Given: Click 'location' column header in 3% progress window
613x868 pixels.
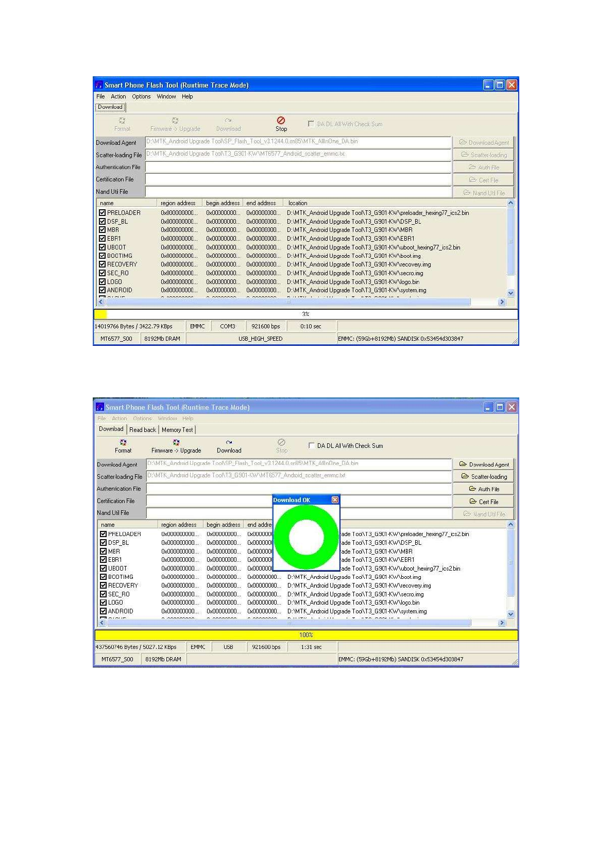Looking at the screenshot, I should tap(395, 203).
